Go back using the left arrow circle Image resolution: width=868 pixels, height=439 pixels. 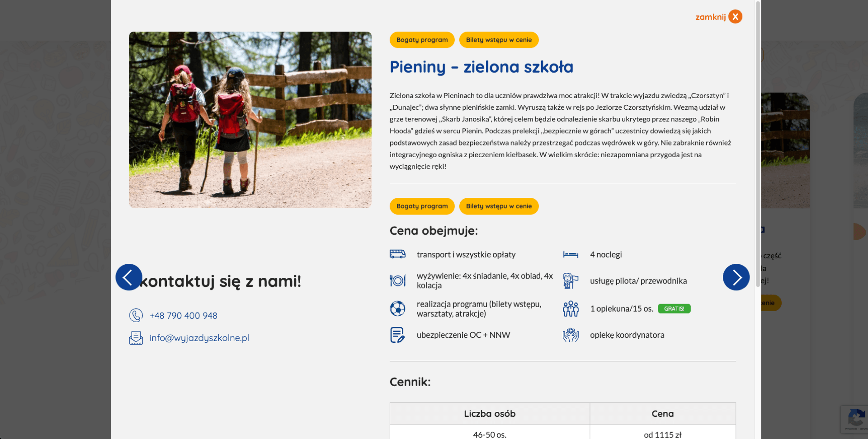128,277
